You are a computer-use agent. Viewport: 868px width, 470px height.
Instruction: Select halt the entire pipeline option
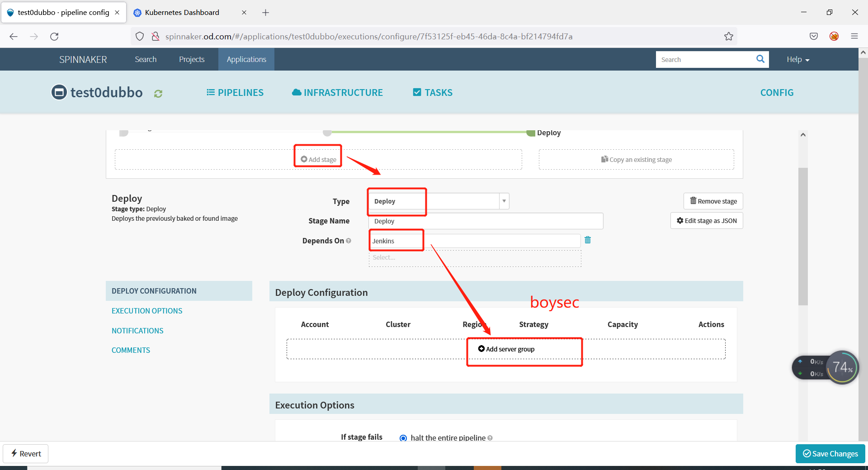coord(403,438)
